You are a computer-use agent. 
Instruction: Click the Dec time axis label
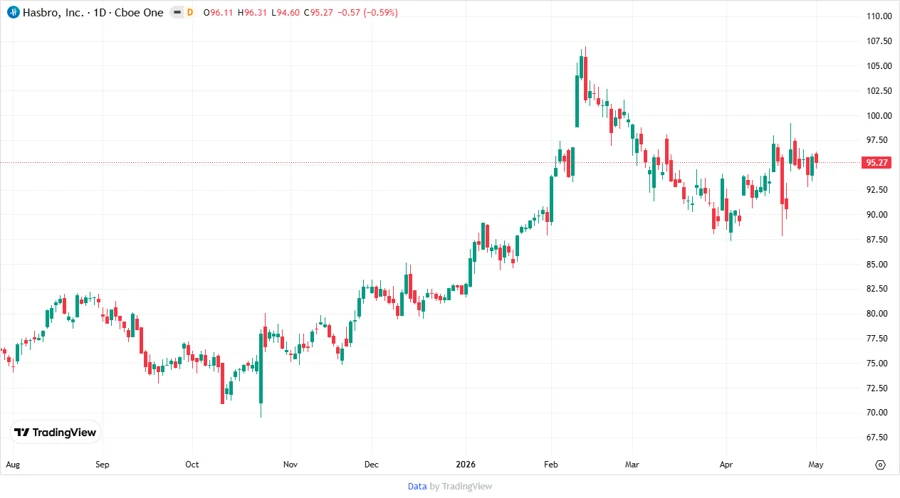[x=371, y=464]
